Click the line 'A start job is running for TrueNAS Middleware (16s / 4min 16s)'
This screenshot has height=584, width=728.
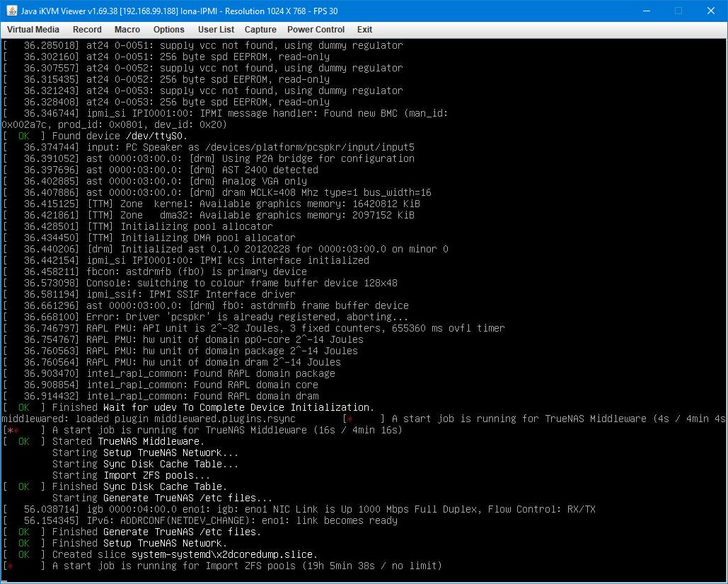point(228,431)
